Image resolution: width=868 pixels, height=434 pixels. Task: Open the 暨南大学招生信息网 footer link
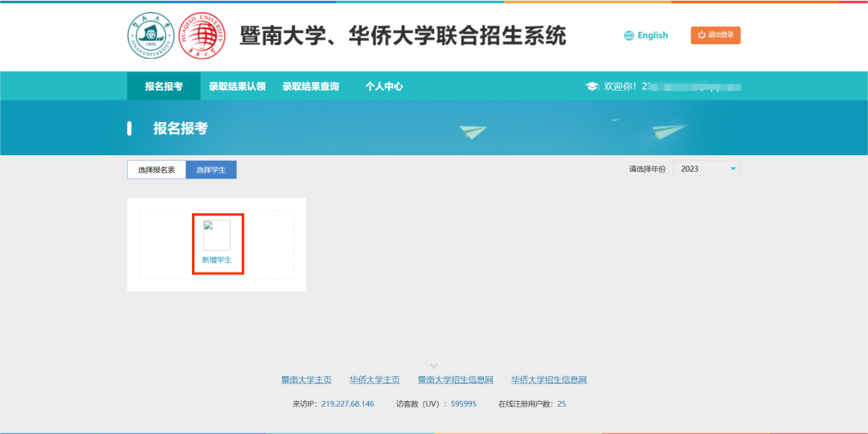[456, 379]
